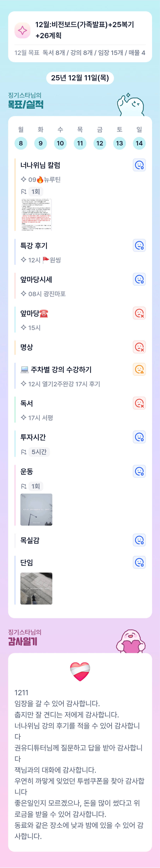Click the blue smiley status for 투자시간
The width and height of the screenshot is (160, 868).
(x=139, y=437)
